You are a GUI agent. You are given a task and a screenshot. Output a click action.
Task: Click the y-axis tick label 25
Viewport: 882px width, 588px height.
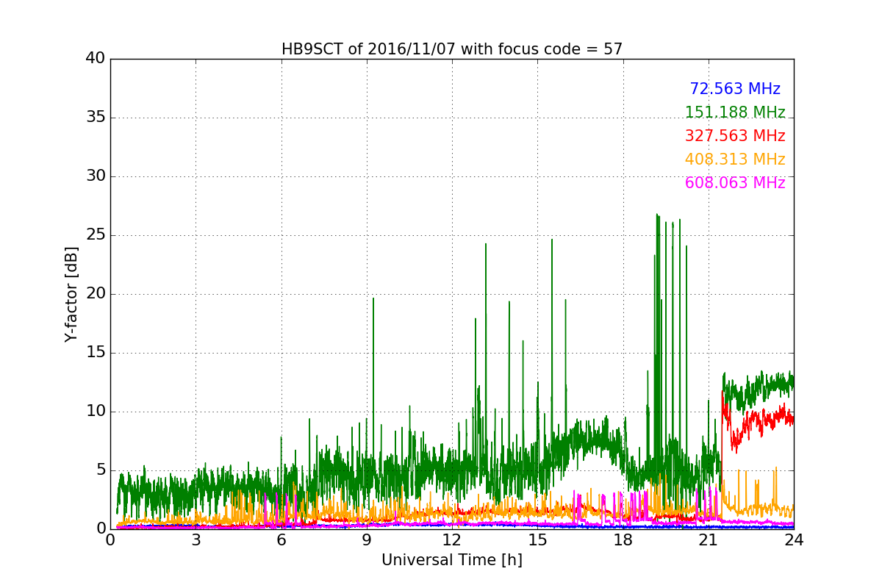click(x=96, y=235)
